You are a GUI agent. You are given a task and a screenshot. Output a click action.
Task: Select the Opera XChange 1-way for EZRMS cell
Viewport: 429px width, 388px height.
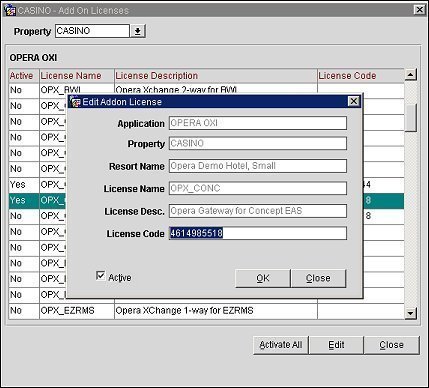click(x=216, y=311)
